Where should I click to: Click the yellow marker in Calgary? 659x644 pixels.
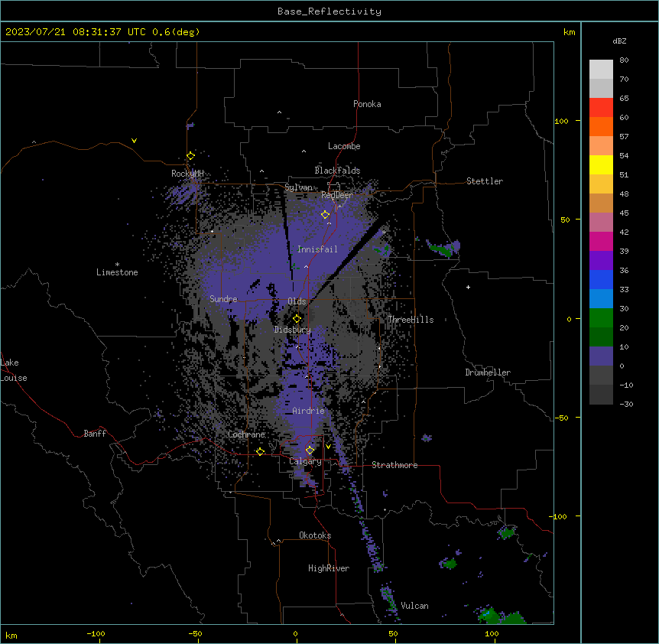310,450
